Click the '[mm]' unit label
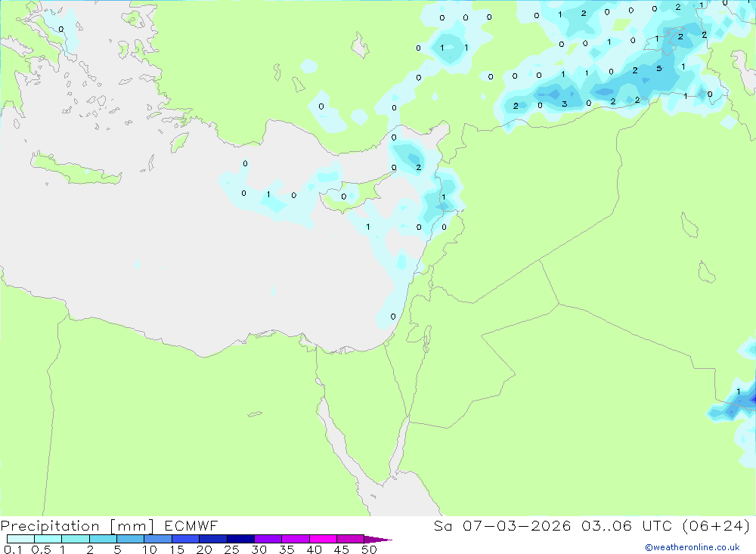This screenshot has height=554, width=756. [132, 526]
